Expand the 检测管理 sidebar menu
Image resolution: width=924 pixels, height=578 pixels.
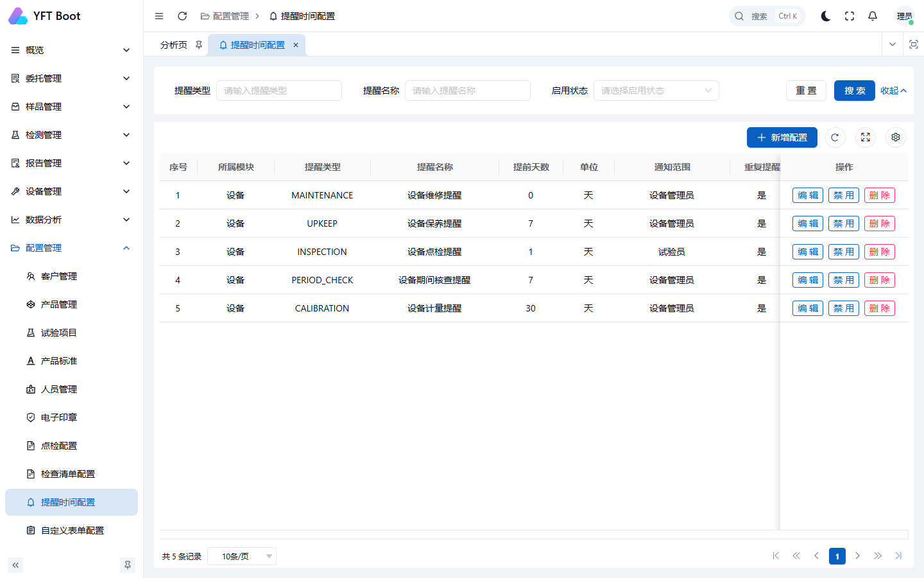pyautogui.click(x=71, y=135)
